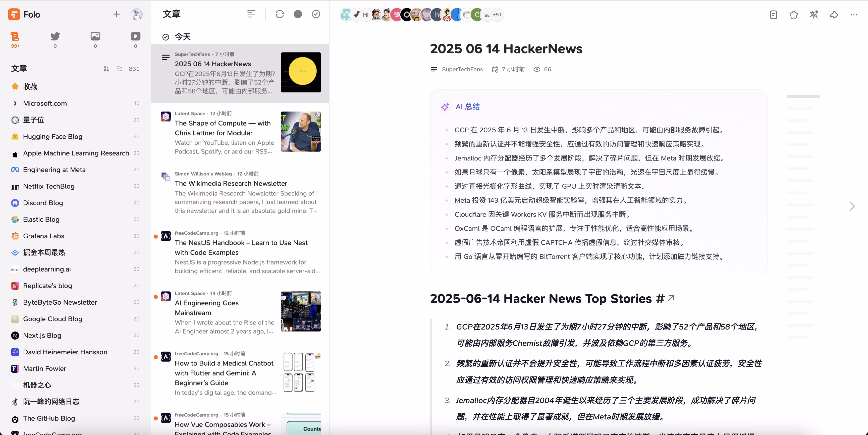Switch to the Articles view tab
This screenshot has width=868, height=435.
[15, 39]
